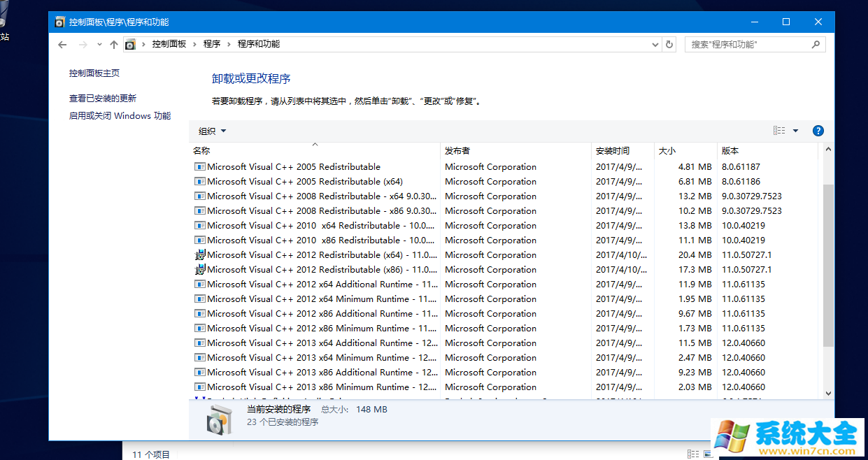The width and height of the screenshot is (868, 460).
Task: Click icon of Visual C++ 2012 Redistributable (x64)
Action: [x=200, y=255]
